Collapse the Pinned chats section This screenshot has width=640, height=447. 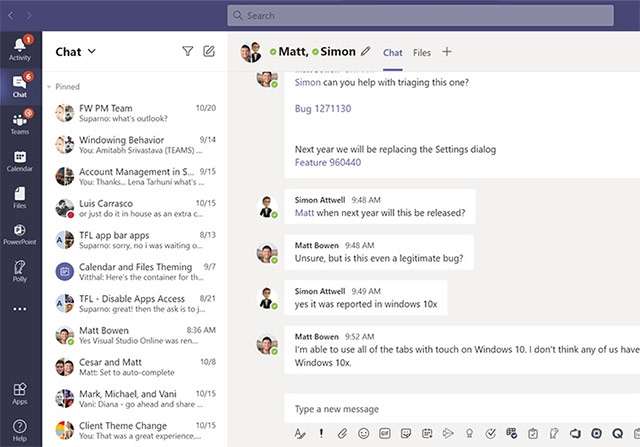(x=50, y=87)
